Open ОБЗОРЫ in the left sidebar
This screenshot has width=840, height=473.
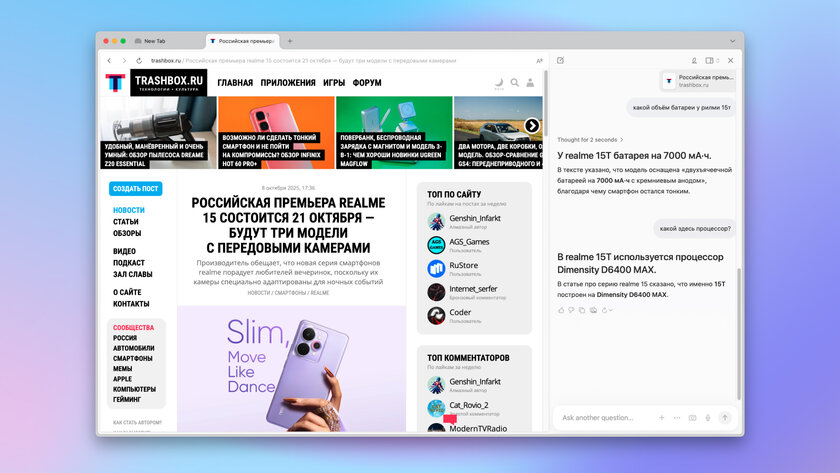point(127,234)
